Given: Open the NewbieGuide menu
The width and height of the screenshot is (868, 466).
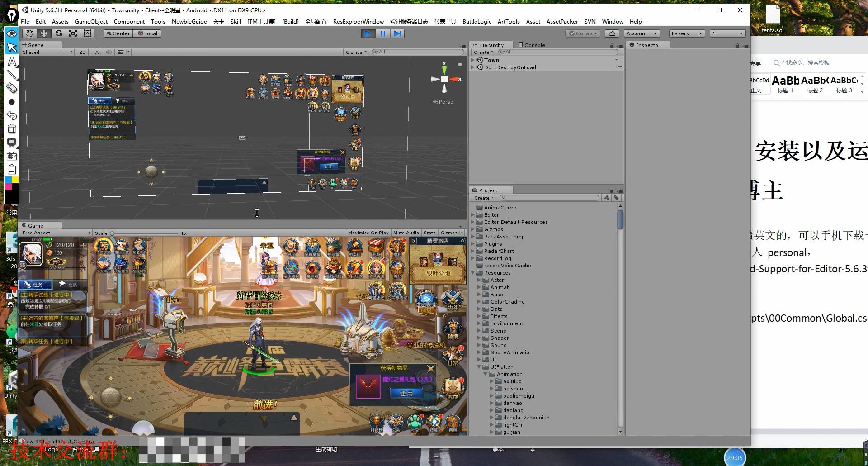Looking at the screenshot, I should [x=189, y=21].
